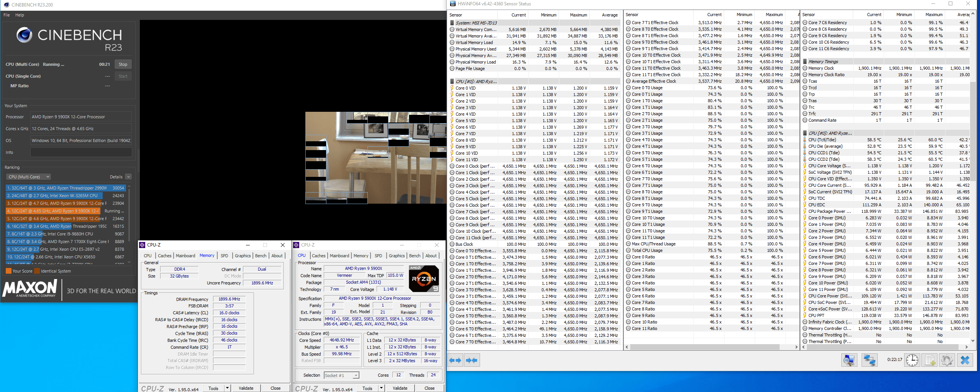Click the Command Rate sensor icon
The image size is (980, 392).
pos(805,120)
